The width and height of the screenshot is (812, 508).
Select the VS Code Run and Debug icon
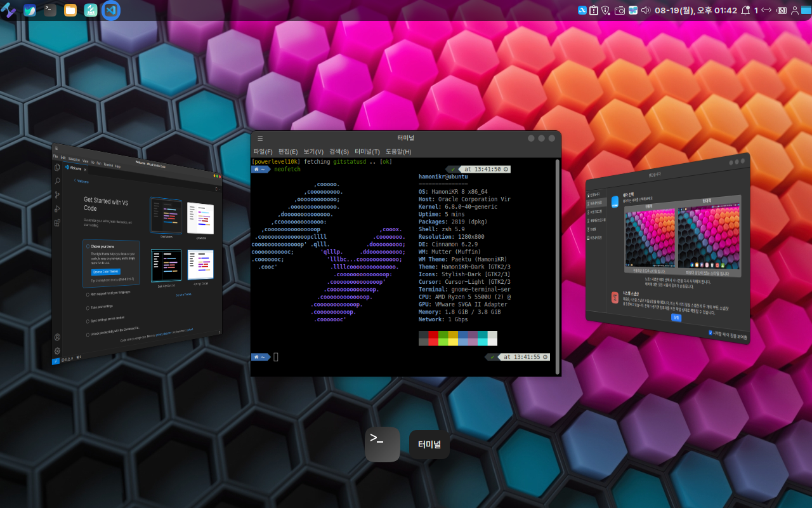point(57,209)
